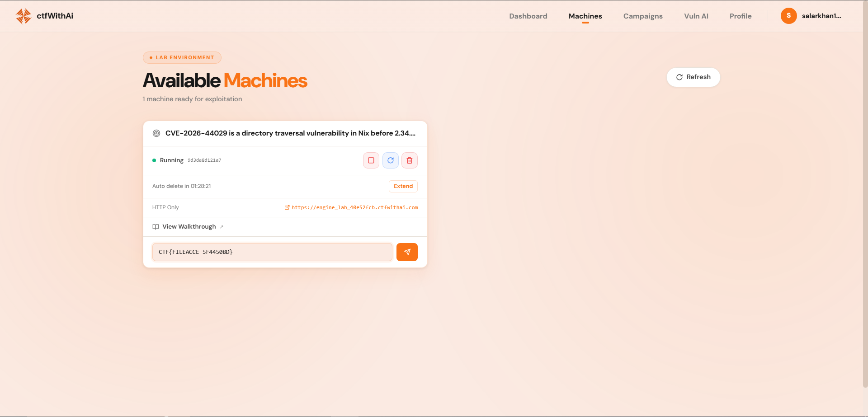Refresh the available machines list
This screenshot has width=868, height=417.
pyautogui.click(x=693, y=77)
